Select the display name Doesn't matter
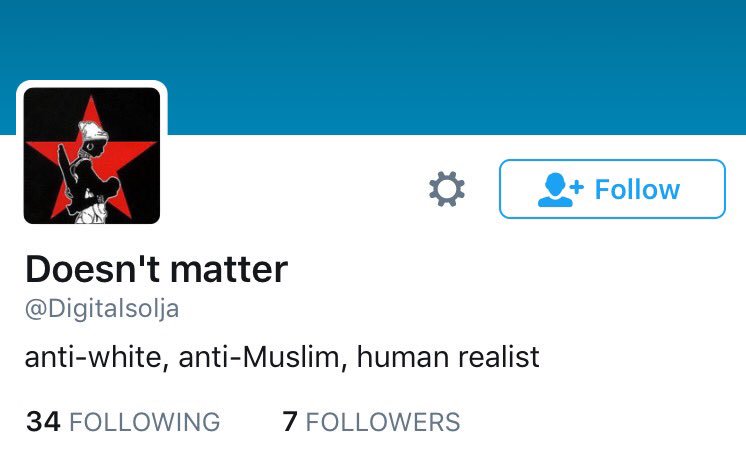The height and width of the screenshot is (472, 746). click(x=157, y=269)
